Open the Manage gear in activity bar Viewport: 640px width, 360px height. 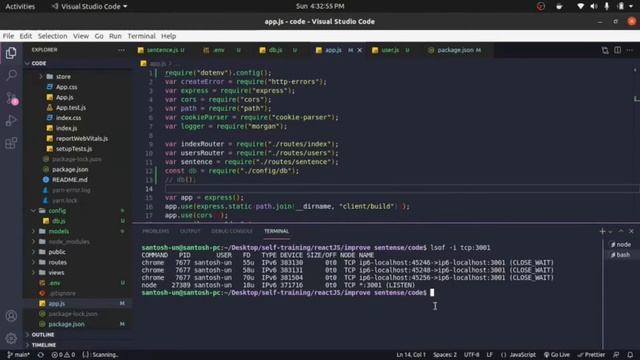[x=11, y=338]
